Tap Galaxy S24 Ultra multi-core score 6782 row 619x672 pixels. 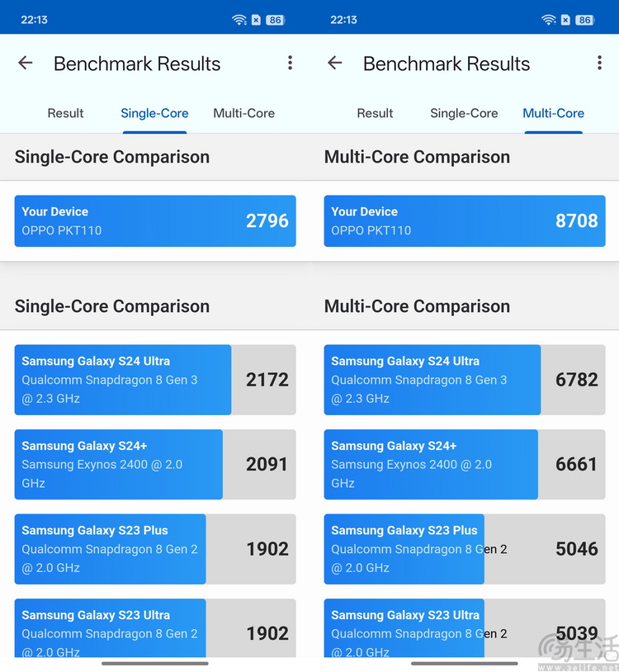(465, 380)
